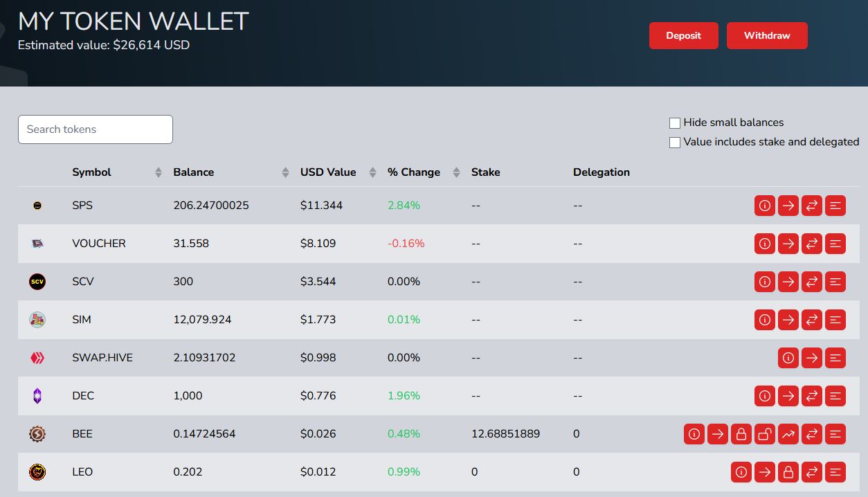The width and height of the screenshot is (868, 497).
Task: Stake BEE using the closed lock icon
Action: [741, 434]
